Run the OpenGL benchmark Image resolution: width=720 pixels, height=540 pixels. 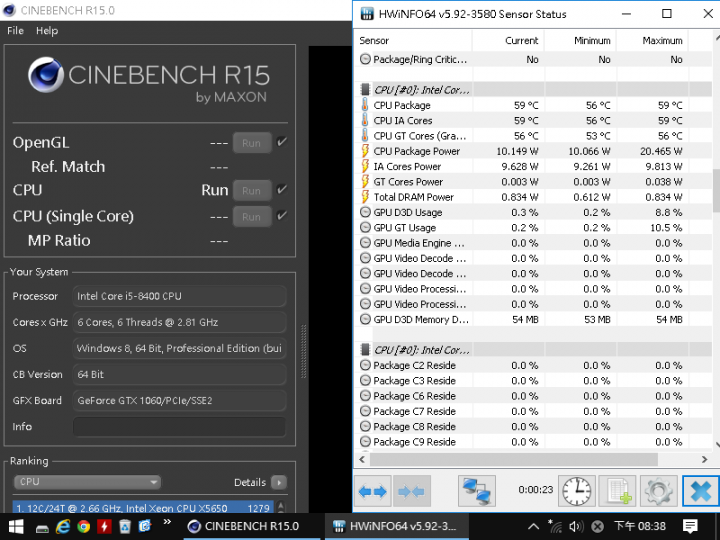click(252, 143)
